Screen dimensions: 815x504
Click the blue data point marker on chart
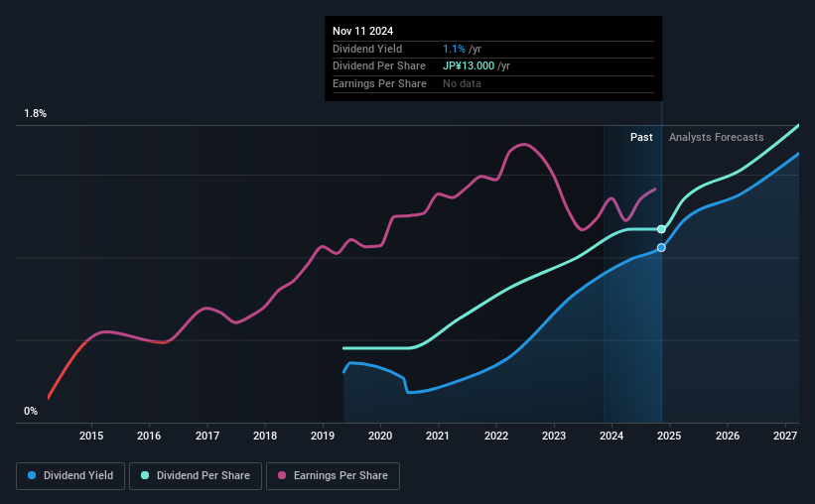(x=661, y=248)
